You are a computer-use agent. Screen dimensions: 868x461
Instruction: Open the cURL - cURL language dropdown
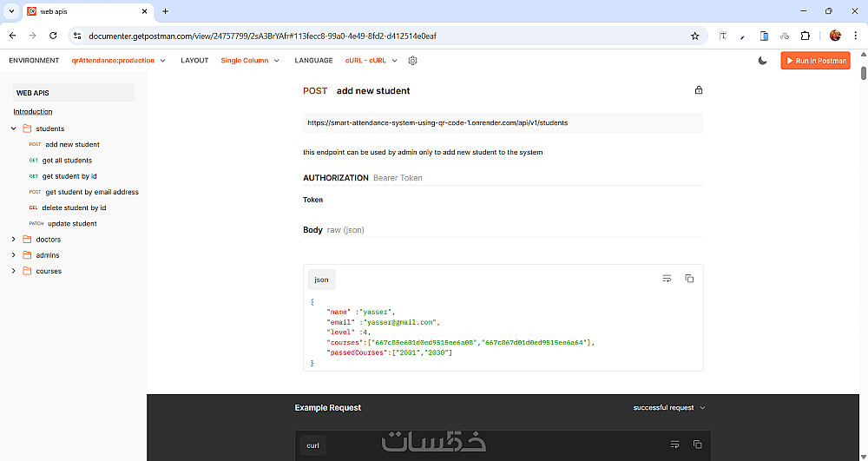pos(372,60)
